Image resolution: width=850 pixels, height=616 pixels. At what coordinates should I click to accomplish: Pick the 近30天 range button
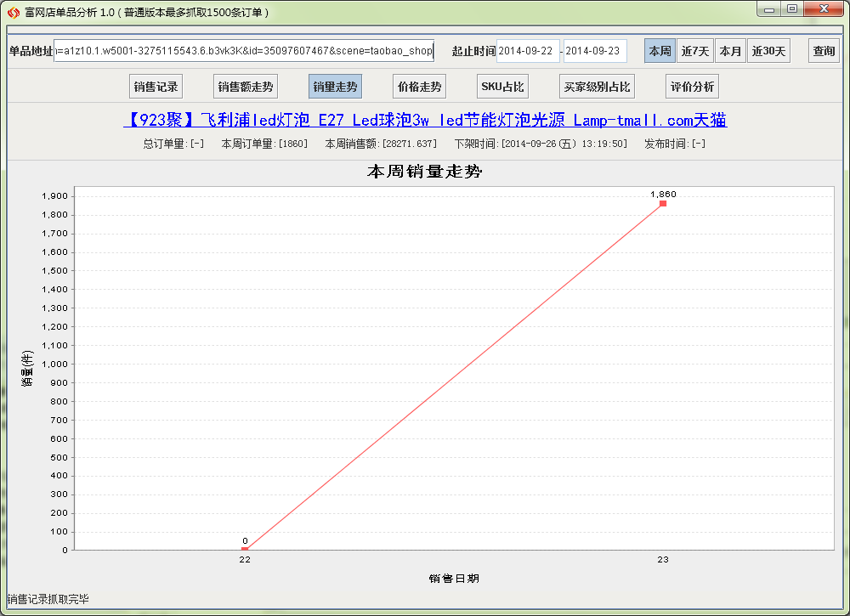[x=768, y=51]
